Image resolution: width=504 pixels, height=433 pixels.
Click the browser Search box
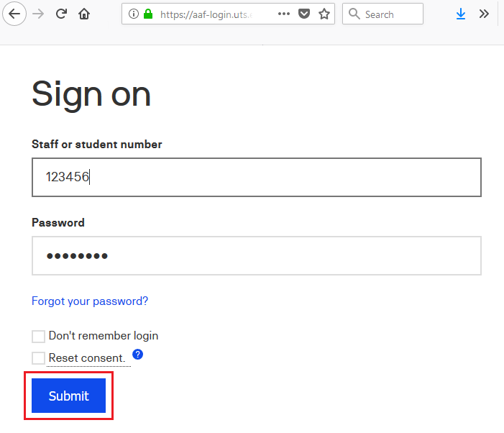pos(388,14)
